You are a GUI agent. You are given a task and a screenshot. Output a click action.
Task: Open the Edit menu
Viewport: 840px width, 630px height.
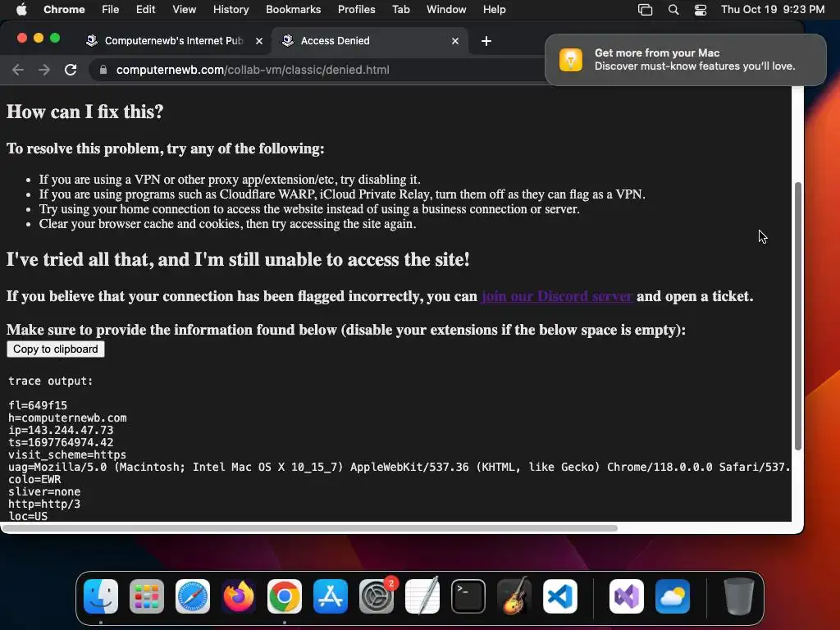[x=145, y=9]
